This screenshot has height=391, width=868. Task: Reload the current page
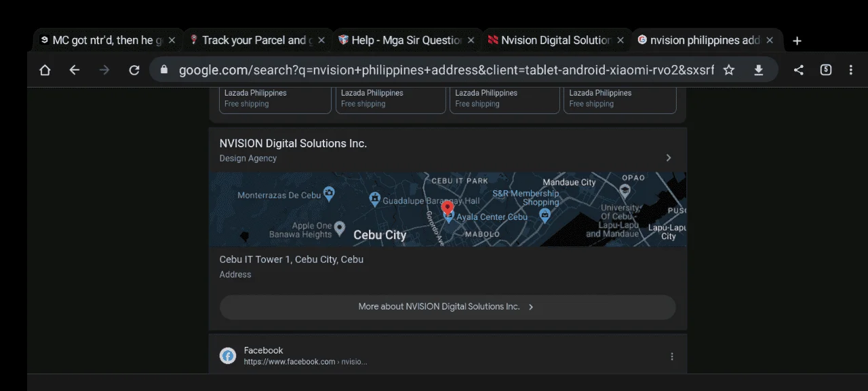[x=134, y=70]
